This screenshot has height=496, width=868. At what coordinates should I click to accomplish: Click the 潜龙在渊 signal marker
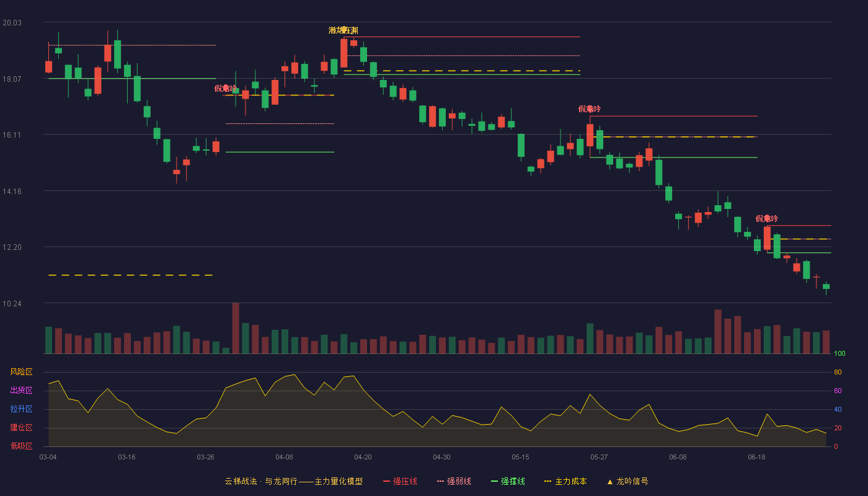tap(343, 30)
